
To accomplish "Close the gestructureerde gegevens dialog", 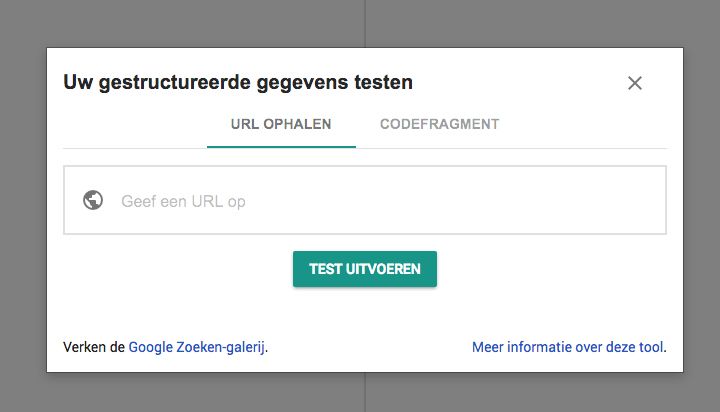I will tap(634, 83).
